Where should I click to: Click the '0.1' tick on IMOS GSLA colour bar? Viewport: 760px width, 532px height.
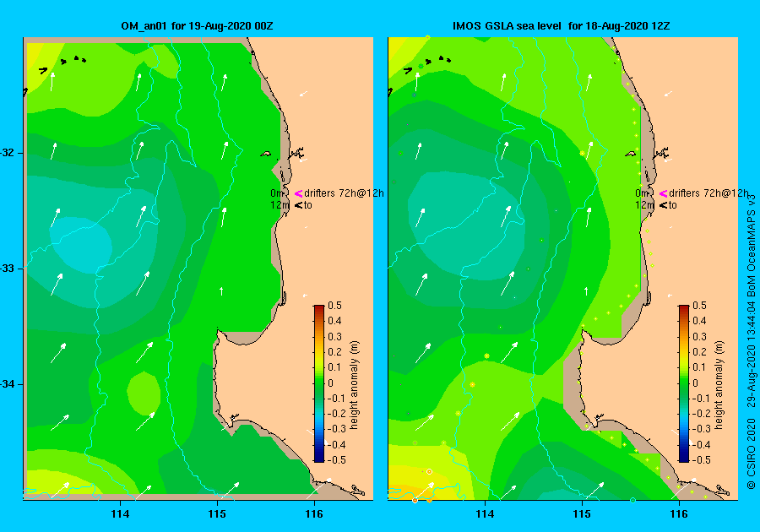tap(699, 367)
